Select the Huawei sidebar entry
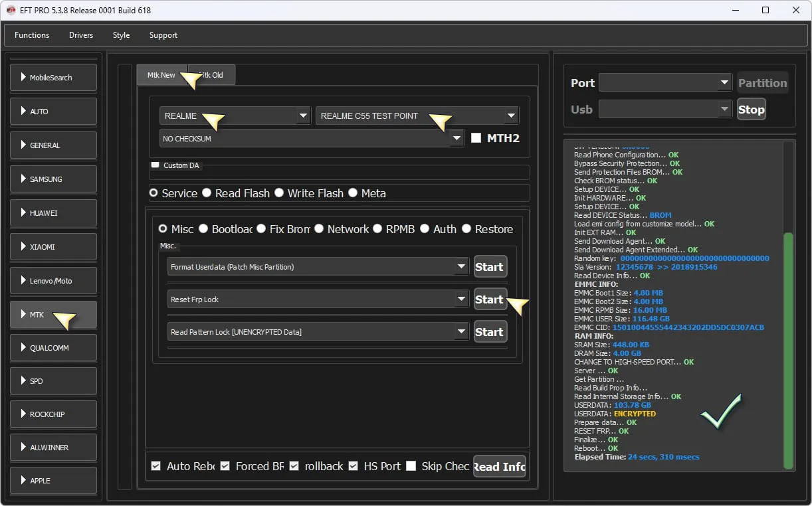 click(x=53, y=213)
